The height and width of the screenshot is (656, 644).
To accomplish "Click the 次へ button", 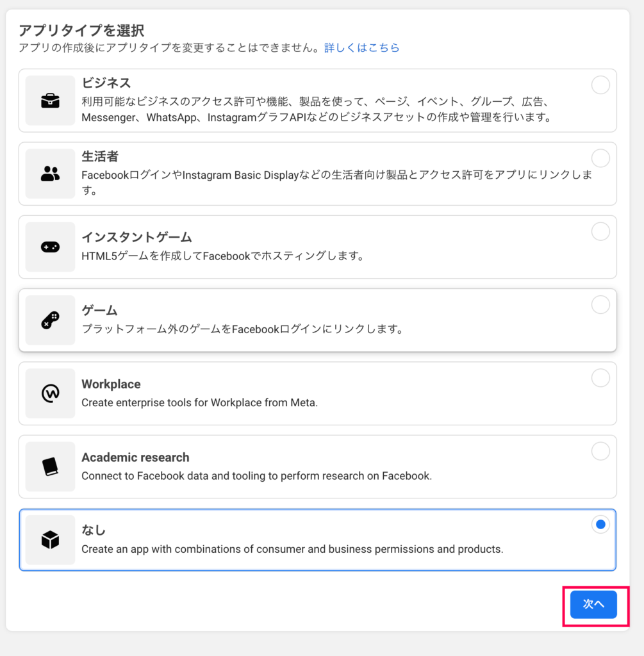I will pos(593,604).
